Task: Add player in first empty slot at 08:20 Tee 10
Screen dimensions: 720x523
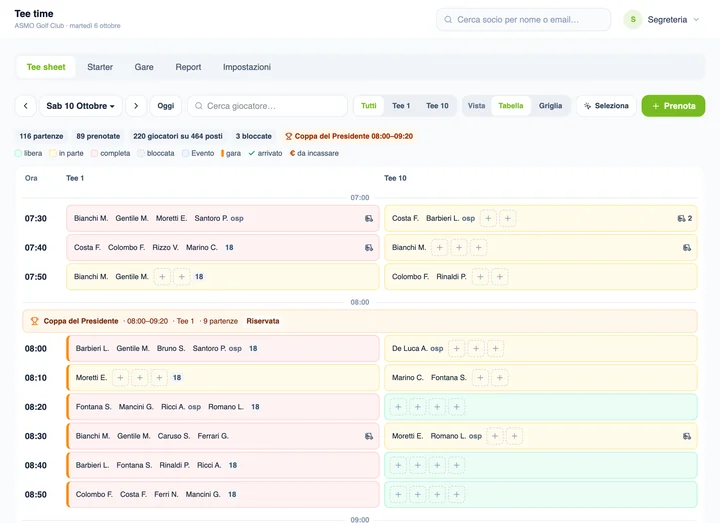Action: click(398, 407)
